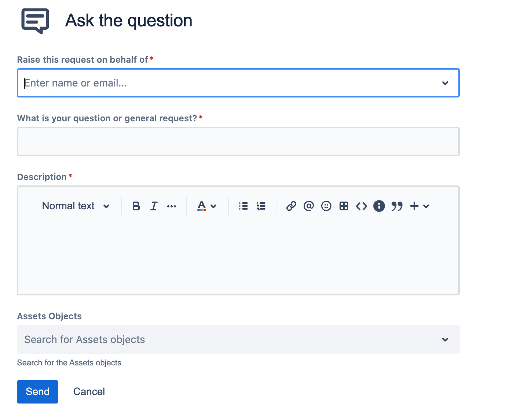Screen dimensions: 517x420
Task: Open more formatting options ellipsis
Action: pyautogui.click(x=172, y=206)
